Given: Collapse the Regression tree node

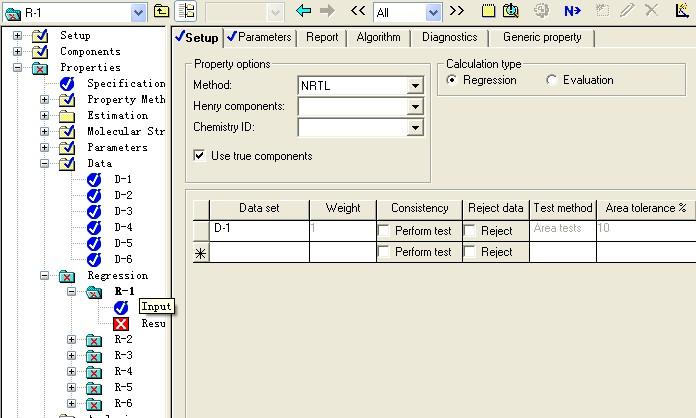Looking at the screenshot, I should coord(44,276).
